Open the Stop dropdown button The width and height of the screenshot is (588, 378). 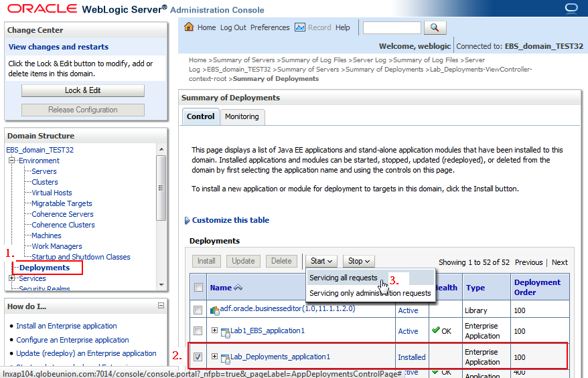[359, 261]
